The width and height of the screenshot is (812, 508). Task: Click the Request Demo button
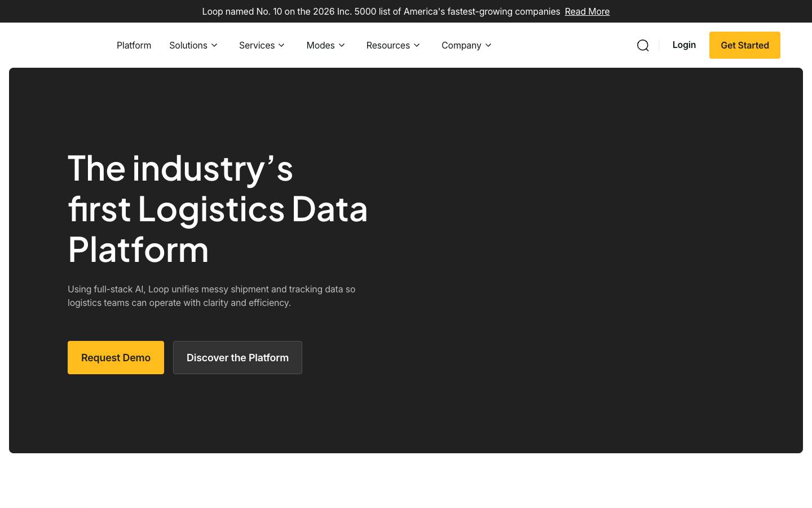click(116, 357)
